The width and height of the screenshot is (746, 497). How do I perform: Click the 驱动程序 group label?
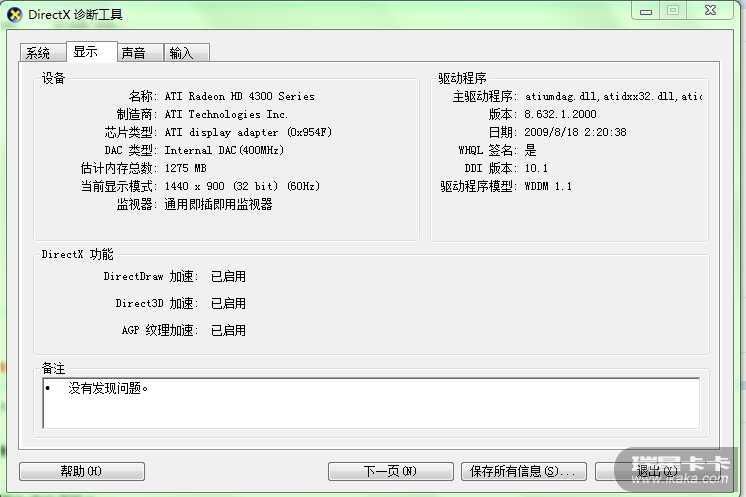point(462,78)
